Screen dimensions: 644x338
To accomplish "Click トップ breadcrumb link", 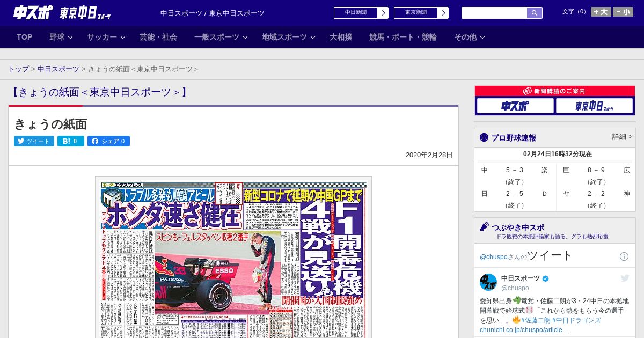I will (x=19, y=69).
